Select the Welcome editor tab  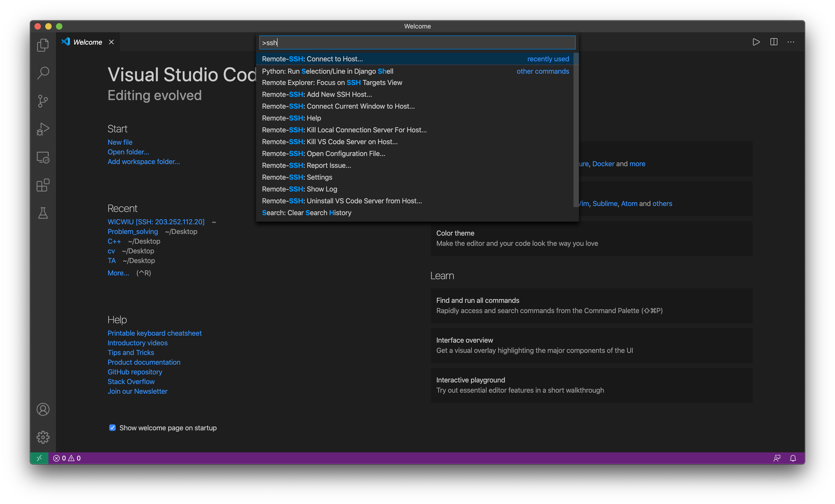point(88,42)
